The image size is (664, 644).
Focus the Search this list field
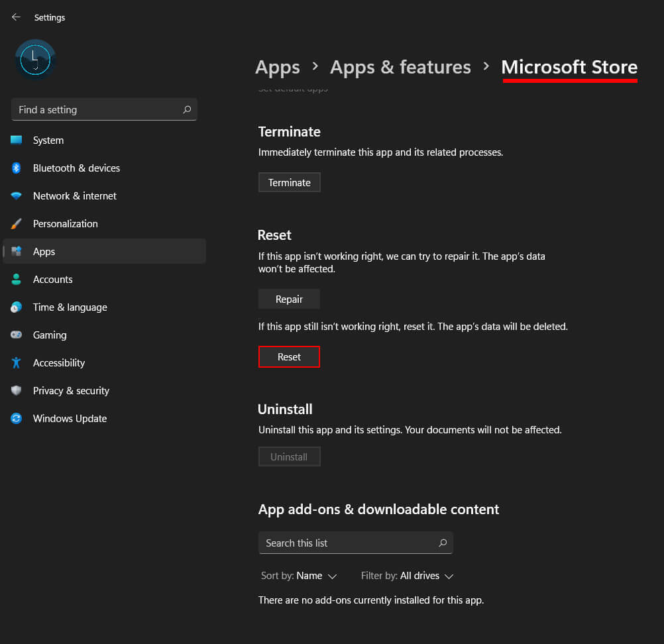click(x=356, y=543)
